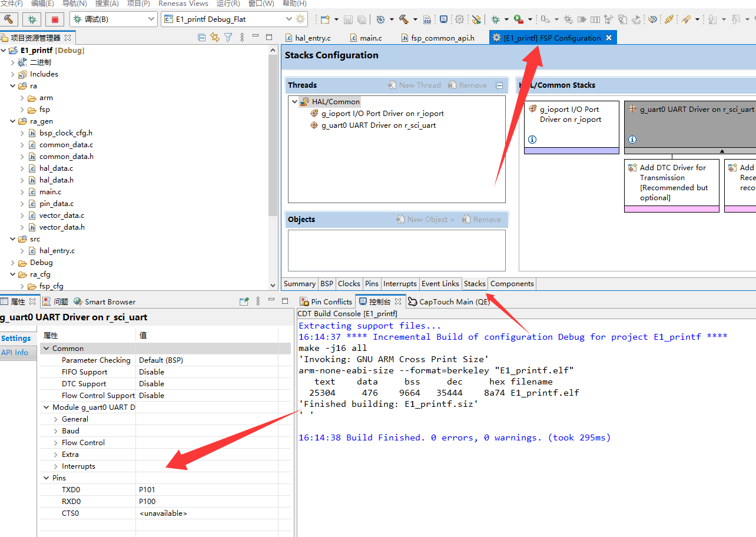Switch to the Pin Conflicts view tab
The image size is (756, 537).
click(x=326, y=301)
